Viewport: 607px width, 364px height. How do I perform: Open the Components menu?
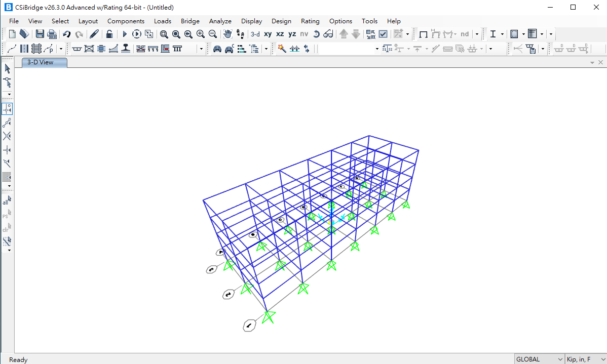[126, 21]
